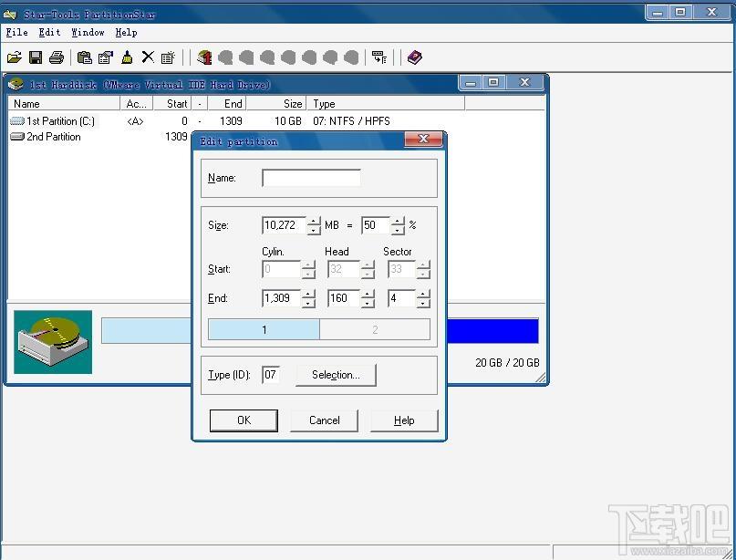Click the partition Name input field
The image size is (736, 560).
click(x=311, y=178)
